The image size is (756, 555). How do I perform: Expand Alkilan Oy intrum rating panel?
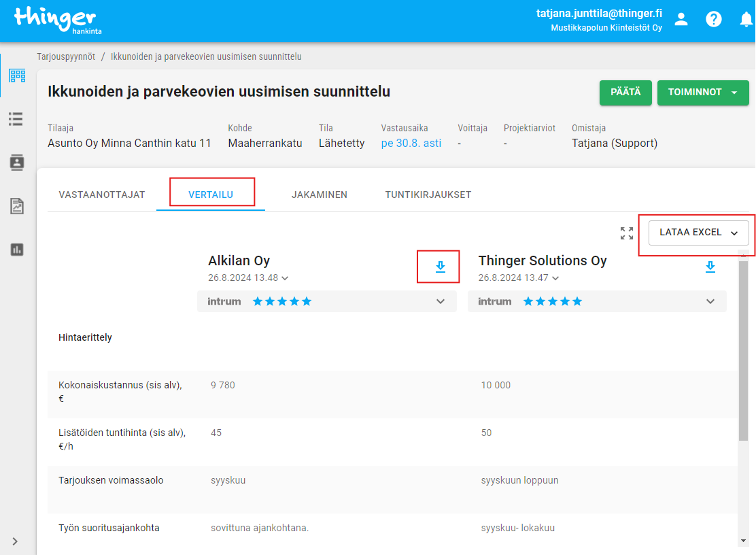[x=440, y=301]
